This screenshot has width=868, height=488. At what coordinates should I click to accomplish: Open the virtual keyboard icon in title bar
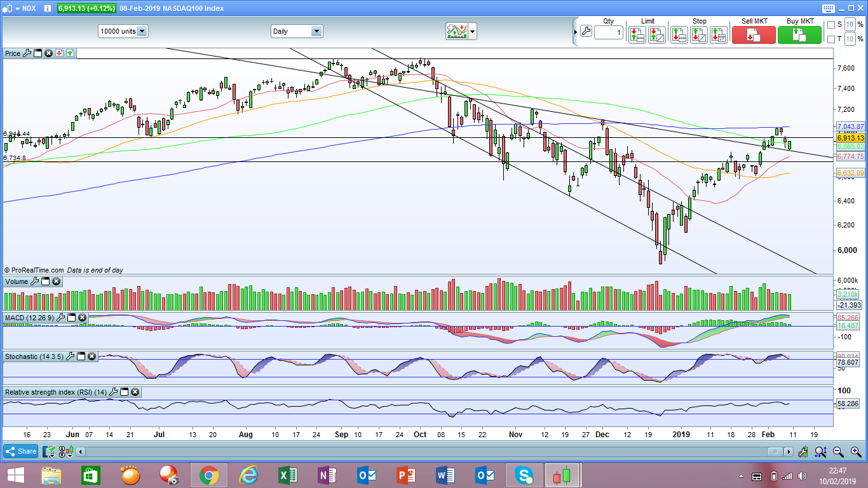(828, 8)
